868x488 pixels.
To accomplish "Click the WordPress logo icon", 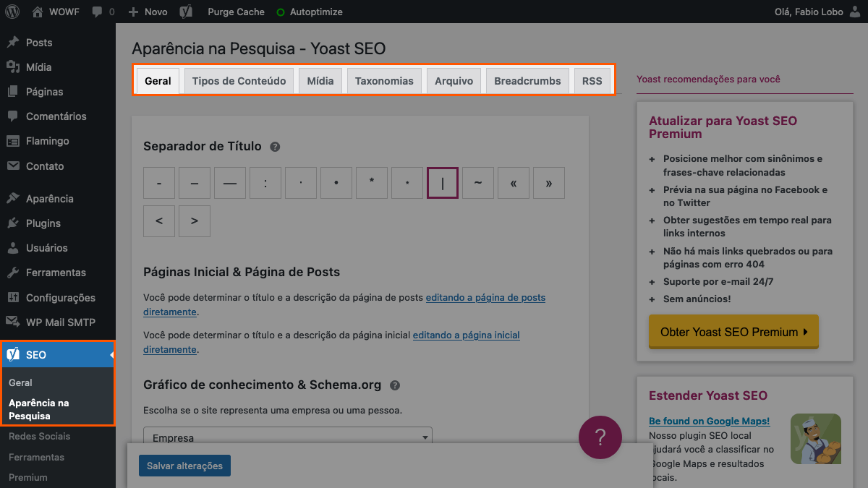I will click(12, 12).
